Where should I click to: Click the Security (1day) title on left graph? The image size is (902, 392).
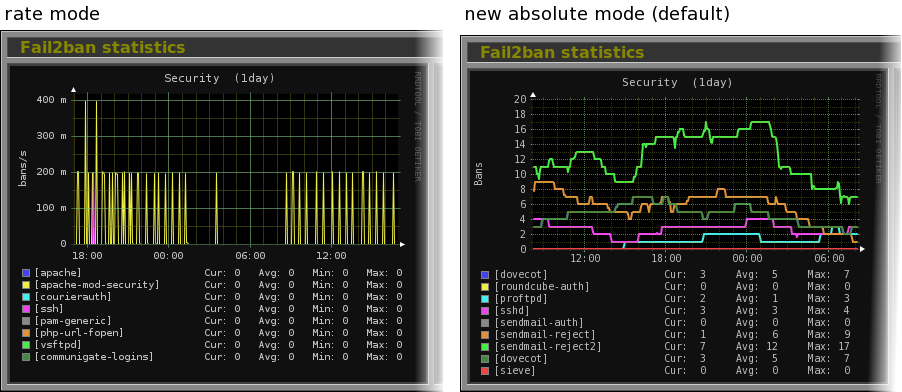[x=220, y=78]
